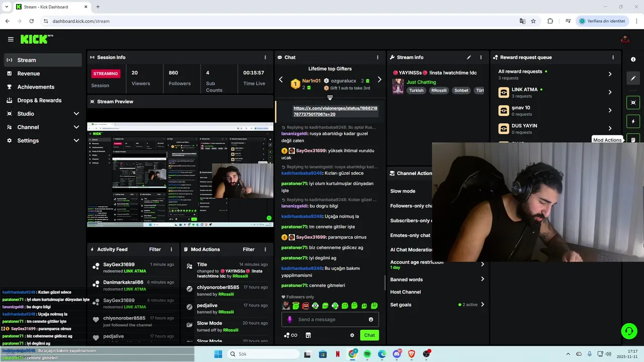The width and height of the screenshot is (644, 362).
Task: Open Spotify from the taskbar
Action: [x=367, y=354]
